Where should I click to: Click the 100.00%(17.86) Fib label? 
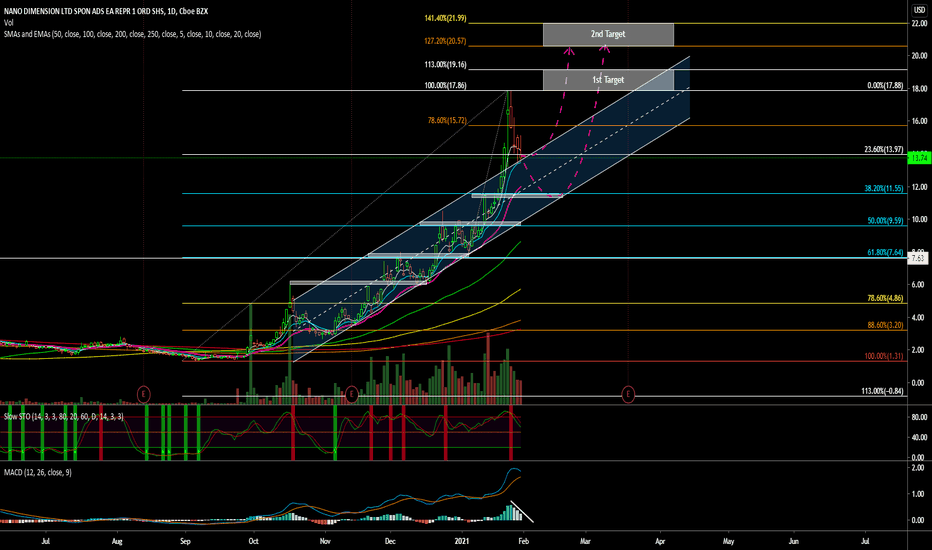click(x=445, y=86)
